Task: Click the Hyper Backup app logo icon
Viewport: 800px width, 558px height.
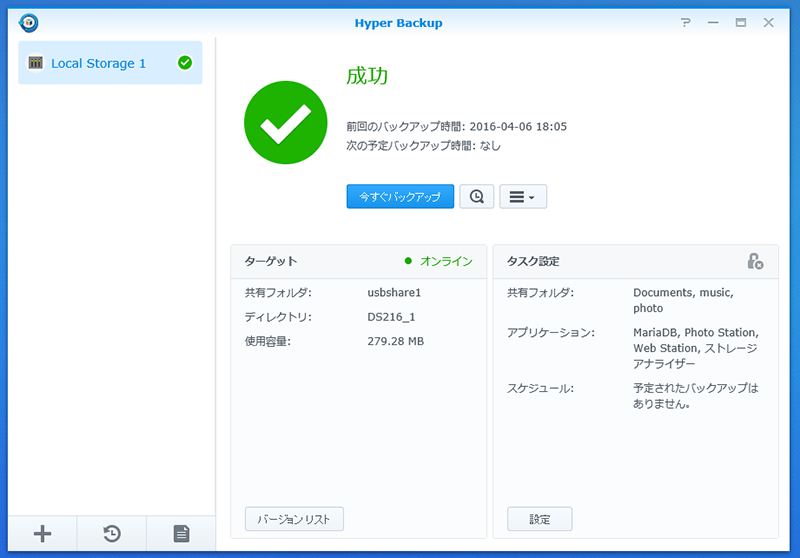Action: click(x=29, y=22)
